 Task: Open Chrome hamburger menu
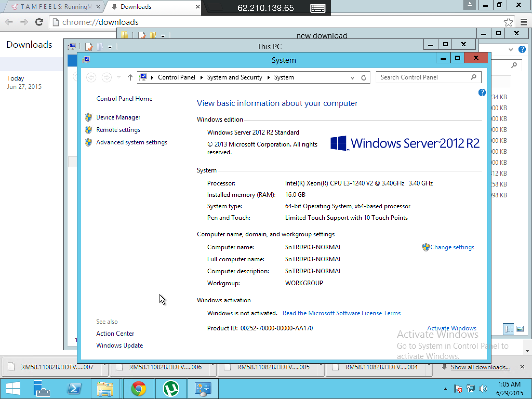(524, 22)
